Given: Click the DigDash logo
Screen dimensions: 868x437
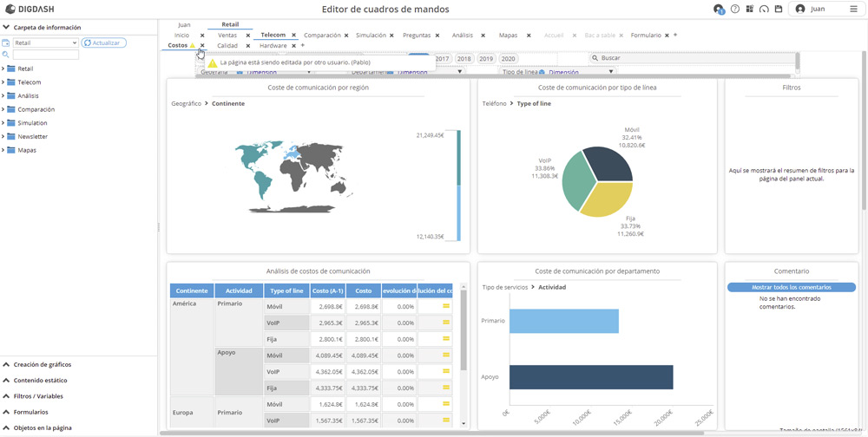Looking at the screenshot, I should [30, 9].
